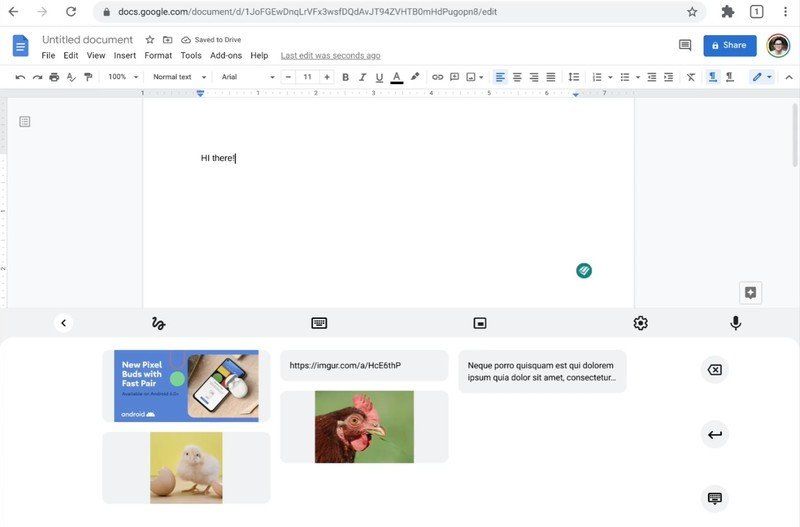Toggle Italic formatting

[362, 77]
